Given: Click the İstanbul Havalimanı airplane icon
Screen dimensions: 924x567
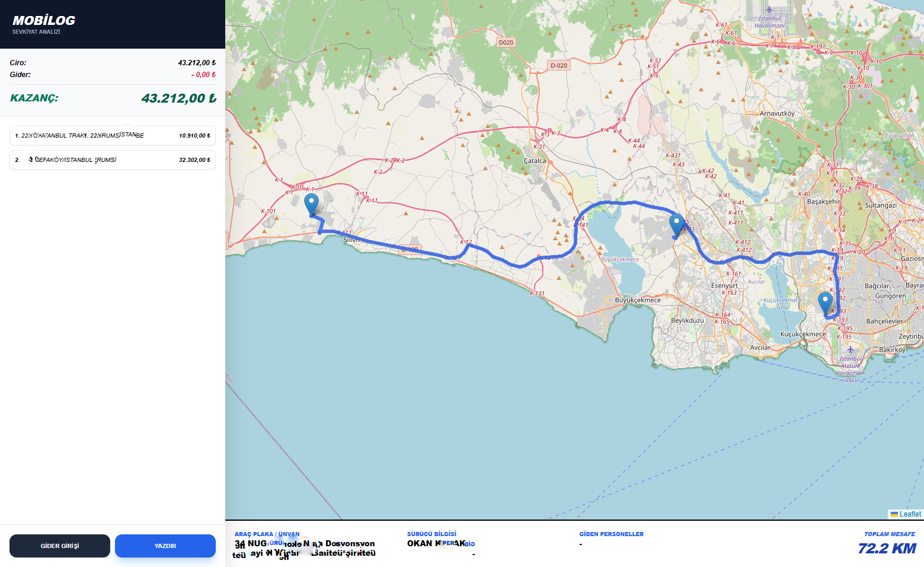Looking at the screenshot, I should 769,10.
